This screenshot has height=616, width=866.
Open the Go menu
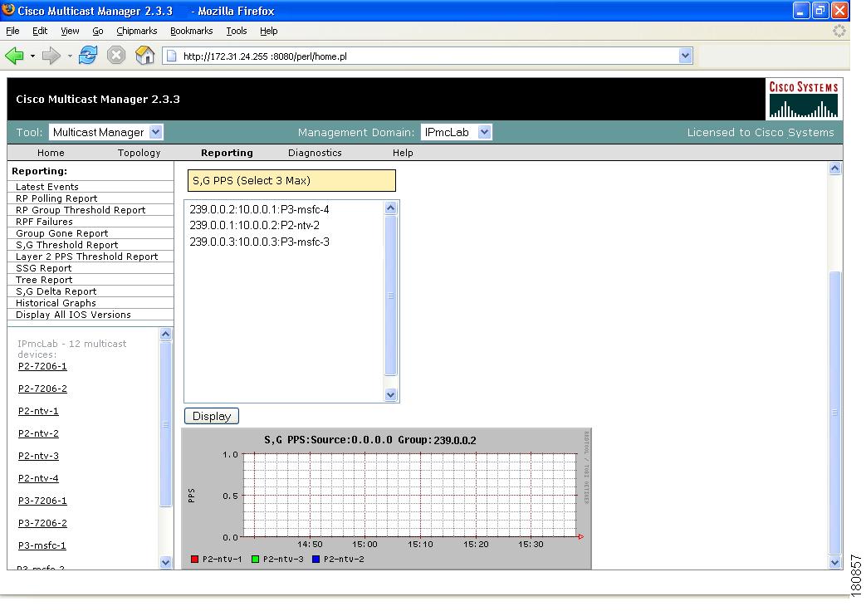click(98, 31)
